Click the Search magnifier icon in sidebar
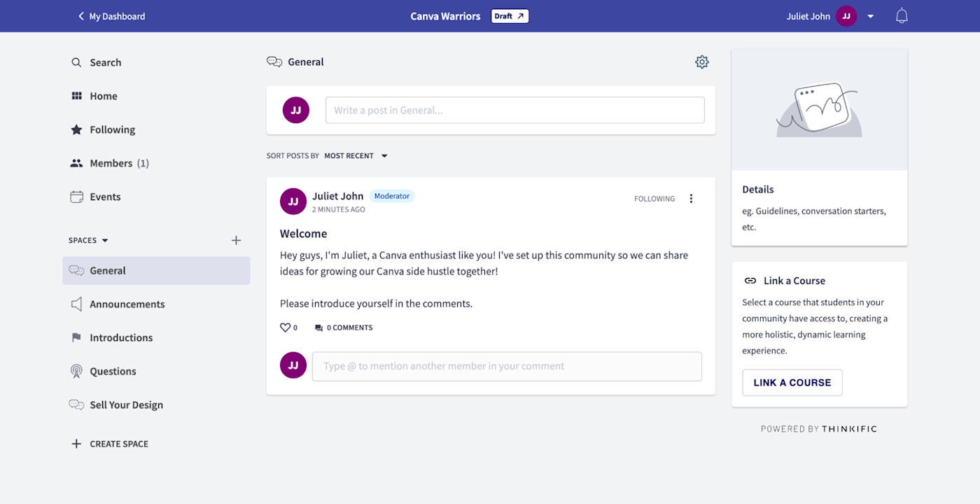The height and width of the screenshot is (504, 980). pyautogui.click(x=76, y=62)
